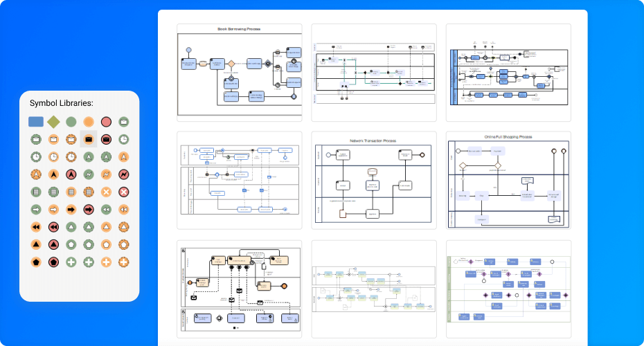Select the green solid-border clock timer symbol
This screenshot has height=346, width=644.
pos(124,140)
